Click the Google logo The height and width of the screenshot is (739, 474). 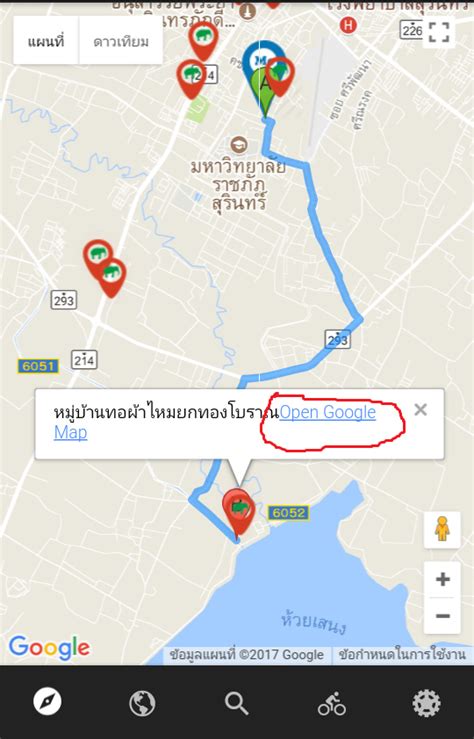pyautogui.click(x=49, y=647)
